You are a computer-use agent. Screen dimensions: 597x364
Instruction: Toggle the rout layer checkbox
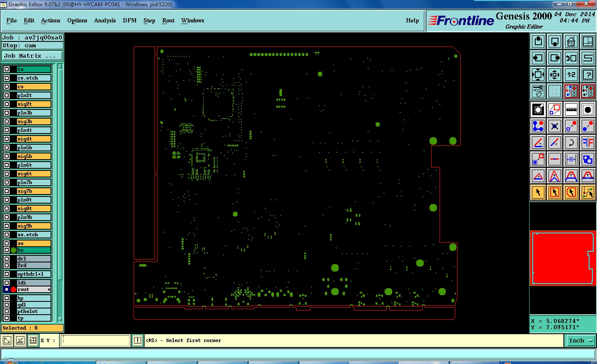7,289
